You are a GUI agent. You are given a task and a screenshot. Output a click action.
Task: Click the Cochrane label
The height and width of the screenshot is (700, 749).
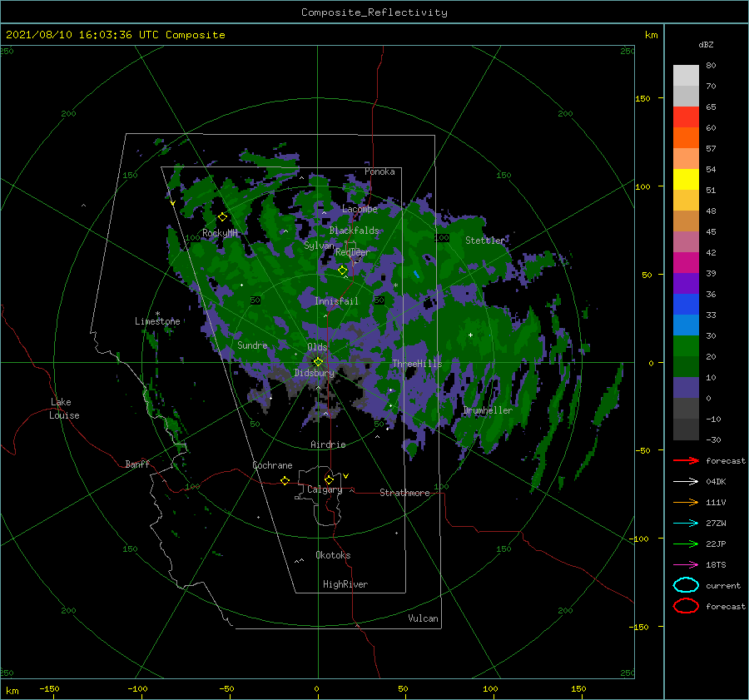click(272, 465)
